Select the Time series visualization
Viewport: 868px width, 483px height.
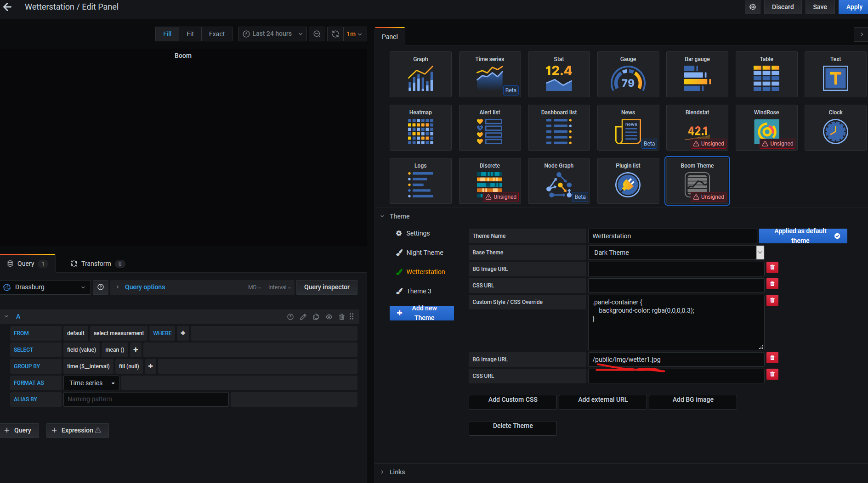(x=490, y=74)
